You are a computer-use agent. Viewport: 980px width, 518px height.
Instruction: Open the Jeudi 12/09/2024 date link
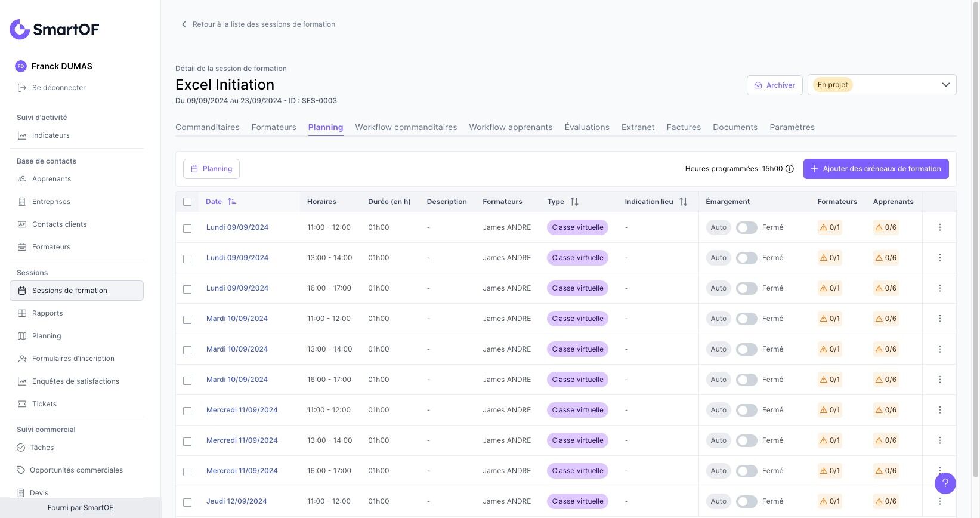236,501
